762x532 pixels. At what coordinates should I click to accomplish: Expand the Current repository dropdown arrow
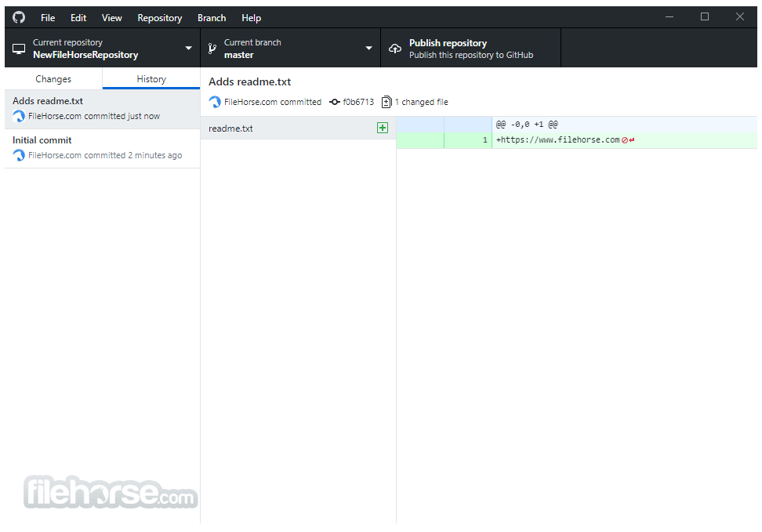point(189,48)
